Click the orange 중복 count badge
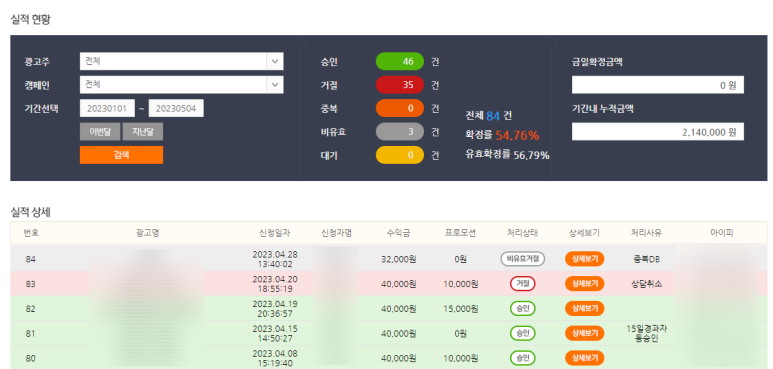This screenshot has height=369, width=773. coord(400,108)
